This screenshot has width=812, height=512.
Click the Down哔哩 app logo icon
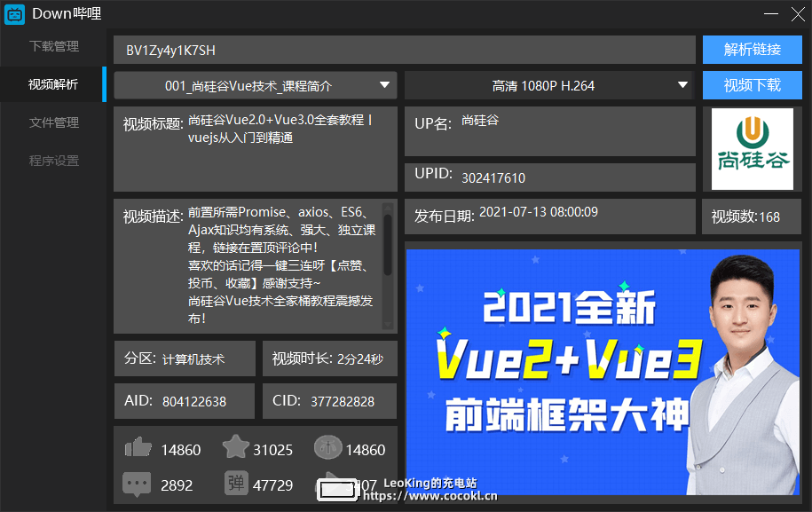tap(14, 14)
